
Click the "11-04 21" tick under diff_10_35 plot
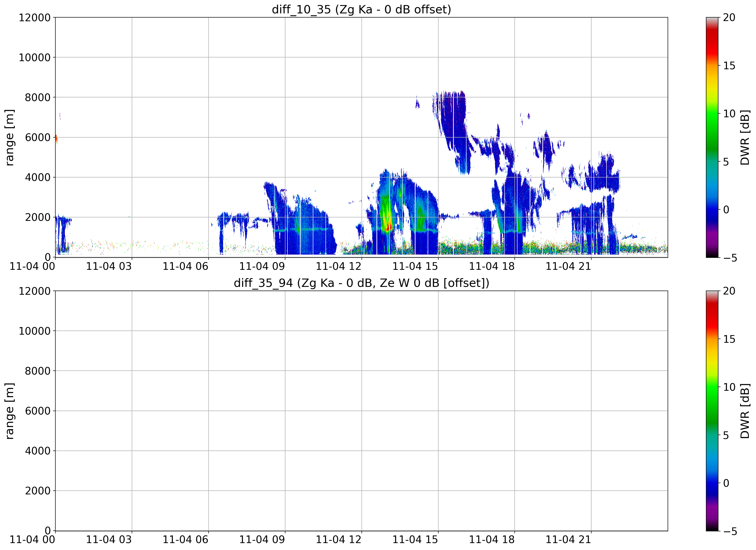[568, 266]
